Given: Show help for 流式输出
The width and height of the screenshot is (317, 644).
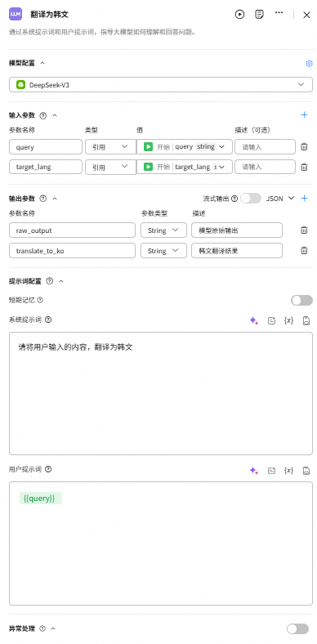Looking at the screenshot, I should [234, 199].
